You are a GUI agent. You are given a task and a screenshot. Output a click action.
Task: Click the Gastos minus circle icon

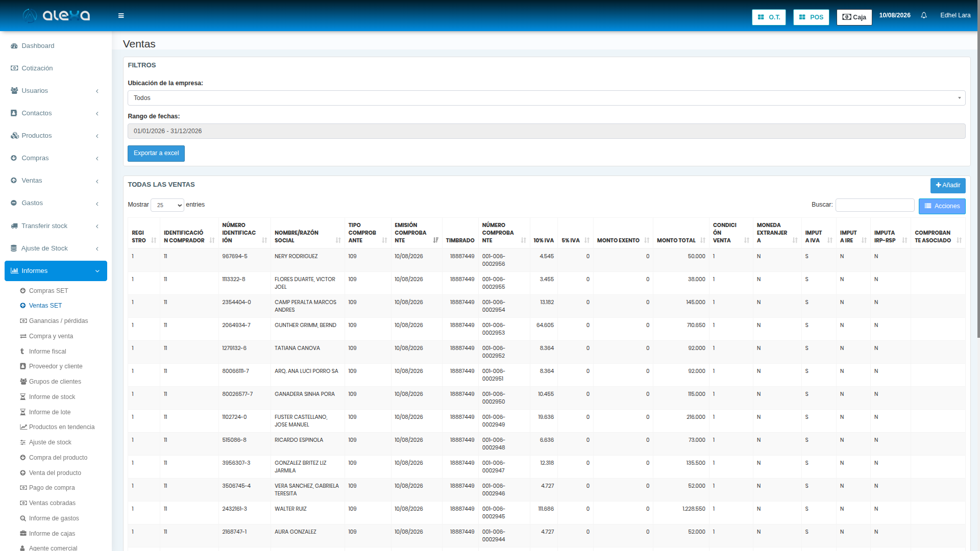coord(14,203)
